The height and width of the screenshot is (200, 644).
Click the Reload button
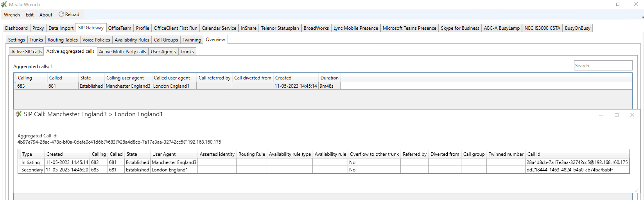coord(69,14)
